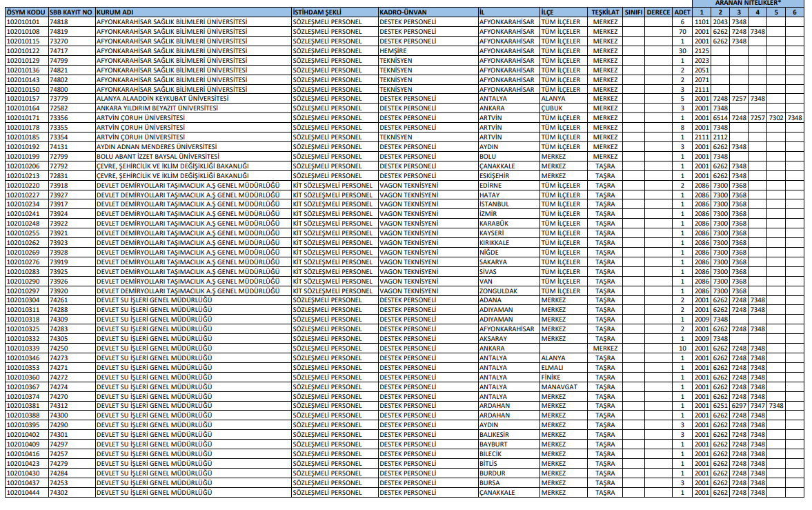Click SBB kayıt no 74312 cell

(59, 406)
